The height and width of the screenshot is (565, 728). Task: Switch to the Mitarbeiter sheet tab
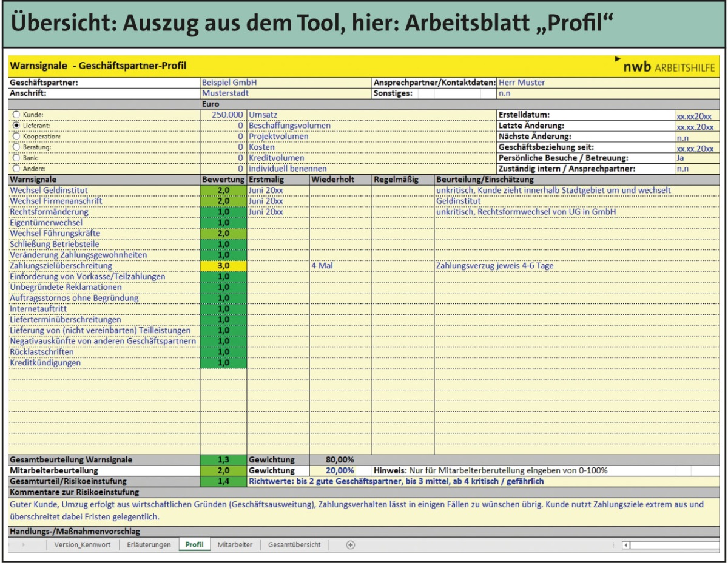coord(235,545)
